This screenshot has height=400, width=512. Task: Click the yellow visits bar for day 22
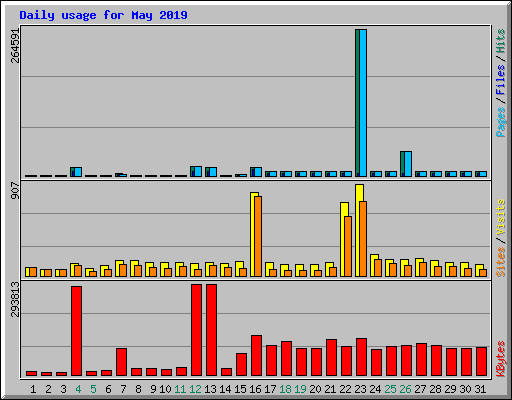click(343, 239)
